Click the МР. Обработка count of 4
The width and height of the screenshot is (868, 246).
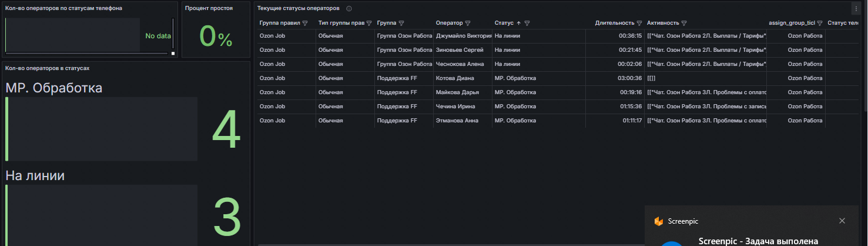226,132
